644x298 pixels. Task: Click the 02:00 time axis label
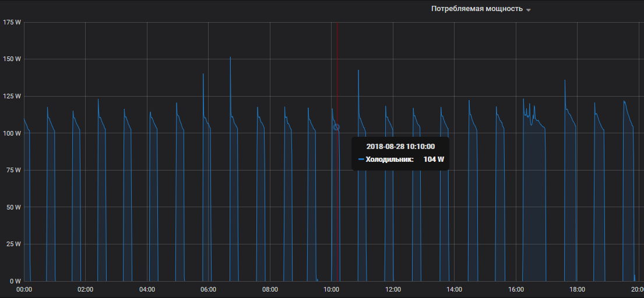click(x=86, y=289)
